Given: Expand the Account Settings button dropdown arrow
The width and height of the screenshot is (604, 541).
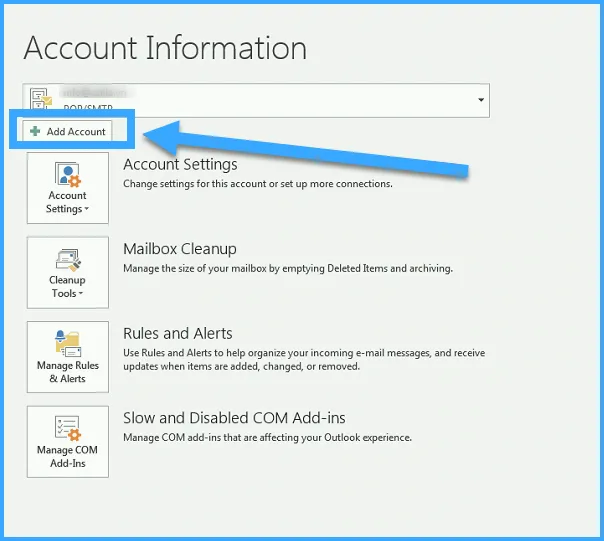Looking at the screenshot, I should 87,210.
